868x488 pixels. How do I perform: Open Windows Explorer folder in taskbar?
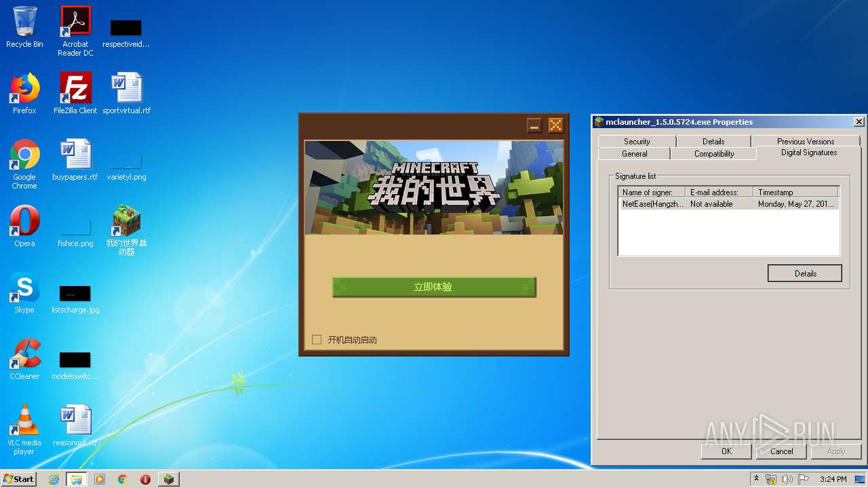click(77, 479)
